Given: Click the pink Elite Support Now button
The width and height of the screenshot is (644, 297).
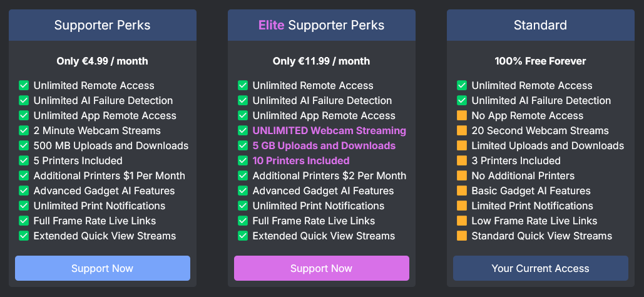Looking at the screenshot, I should (321, 268).
